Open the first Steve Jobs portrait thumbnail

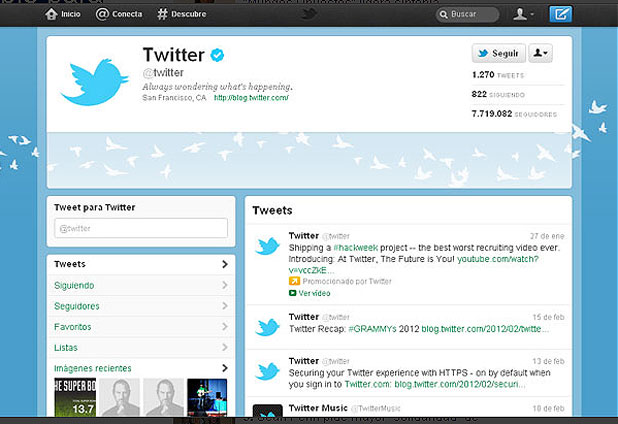tap(119, 397)
